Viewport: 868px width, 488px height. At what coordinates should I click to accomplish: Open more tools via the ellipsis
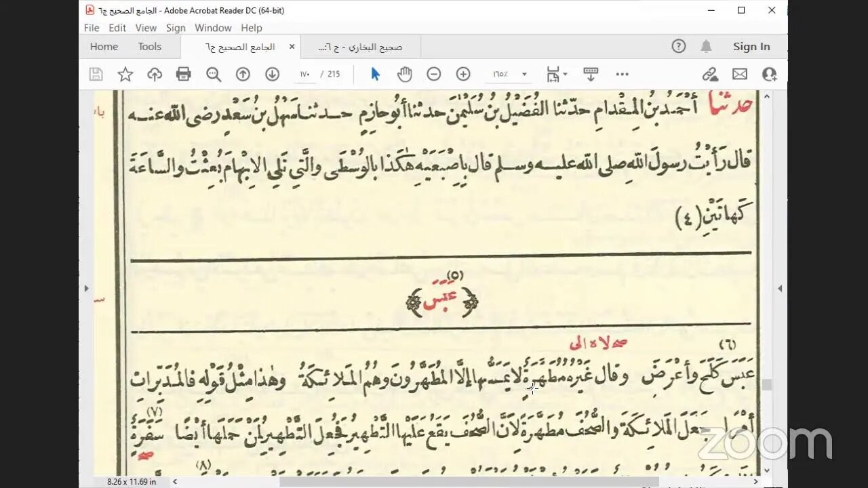pos(623,75)
